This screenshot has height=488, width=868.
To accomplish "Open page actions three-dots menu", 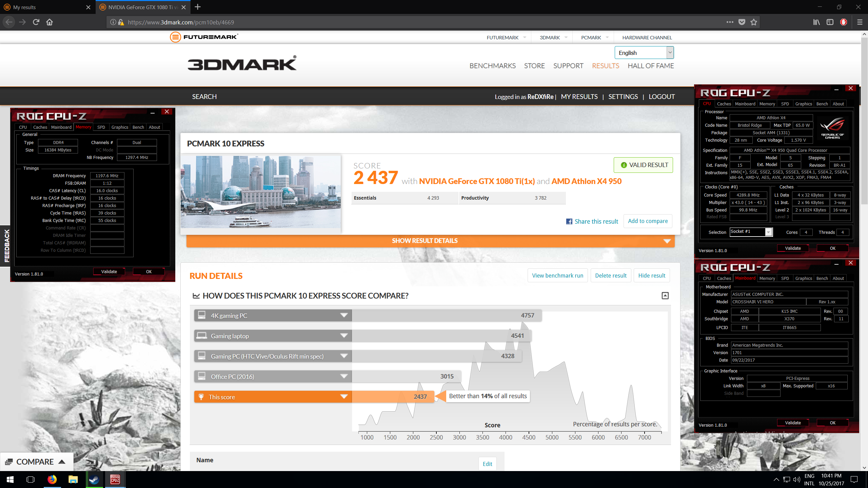I will (730, 22).
